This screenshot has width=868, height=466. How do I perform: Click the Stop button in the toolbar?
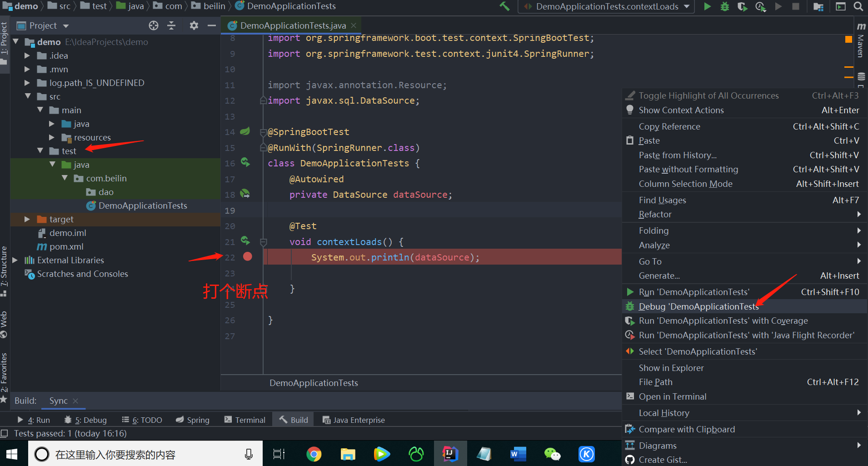click(x=795, y=6)
